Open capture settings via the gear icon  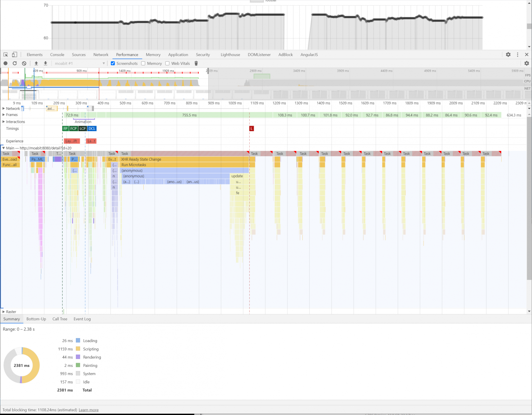click(526, 63)
